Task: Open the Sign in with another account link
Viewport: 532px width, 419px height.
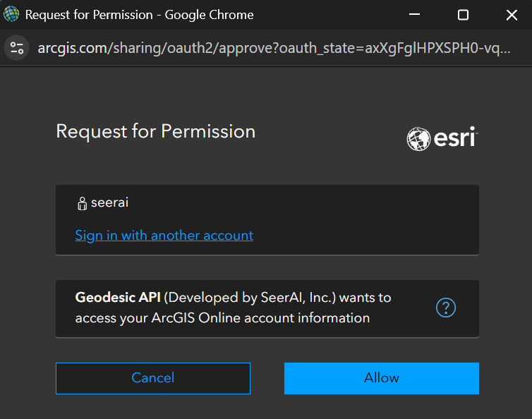Action: click(x=164, y=235)
